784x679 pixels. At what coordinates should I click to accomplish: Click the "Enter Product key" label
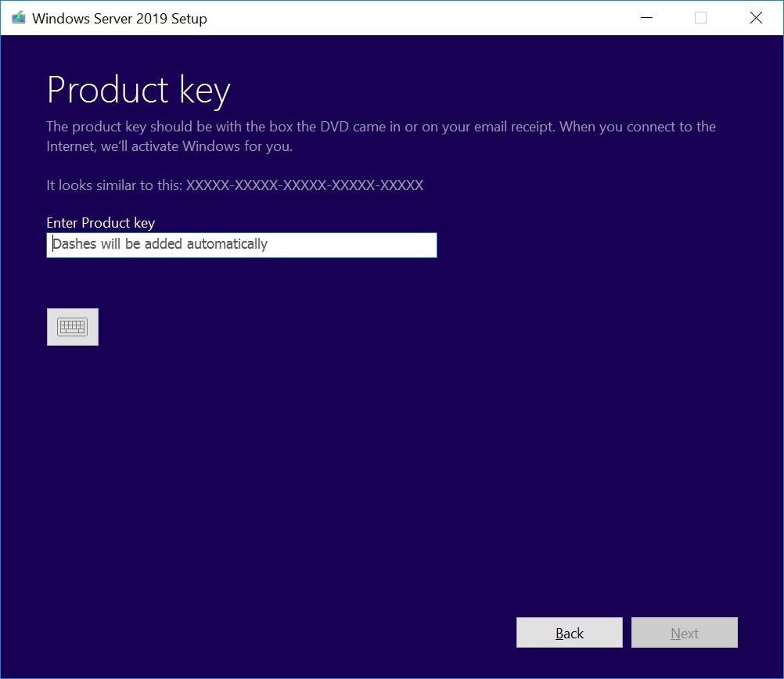click(x=100, y=223)
